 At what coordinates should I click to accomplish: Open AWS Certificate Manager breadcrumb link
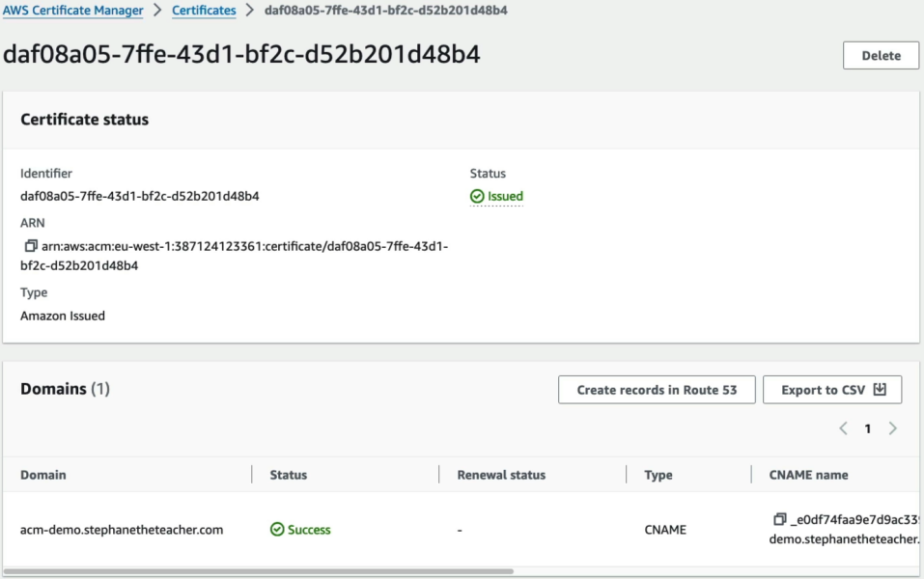(73, 10)
